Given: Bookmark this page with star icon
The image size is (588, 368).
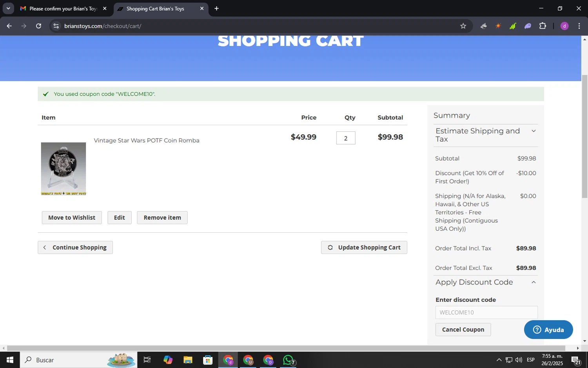Looking at the screenshot, I should point(463,26).
